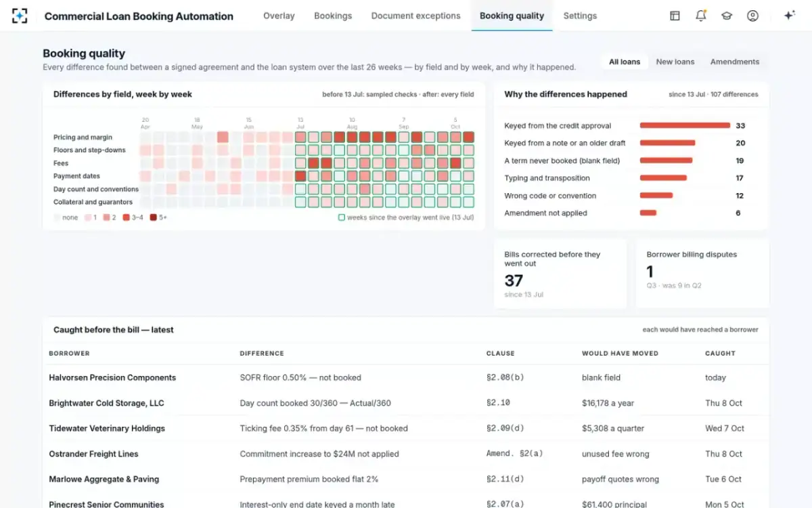Select Pricing and margin cell for 13 Jul week
The width and height of the screenshot is (812, 508).
click(x=300, y=137)
